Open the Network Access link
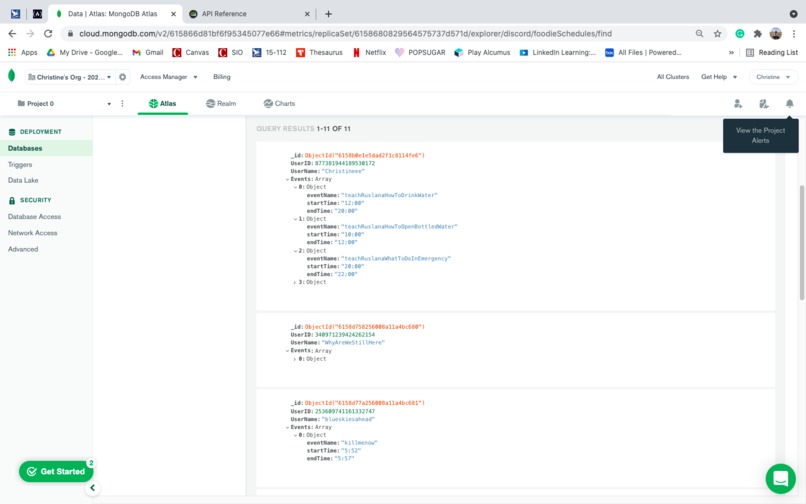 point(32,233)
